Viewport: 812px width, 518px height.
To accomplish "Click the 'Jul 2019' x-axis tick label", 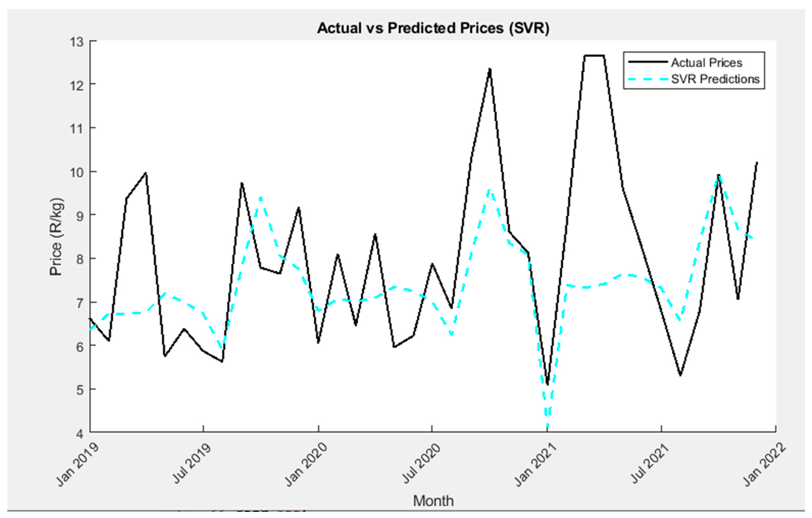I will point(191,463).
